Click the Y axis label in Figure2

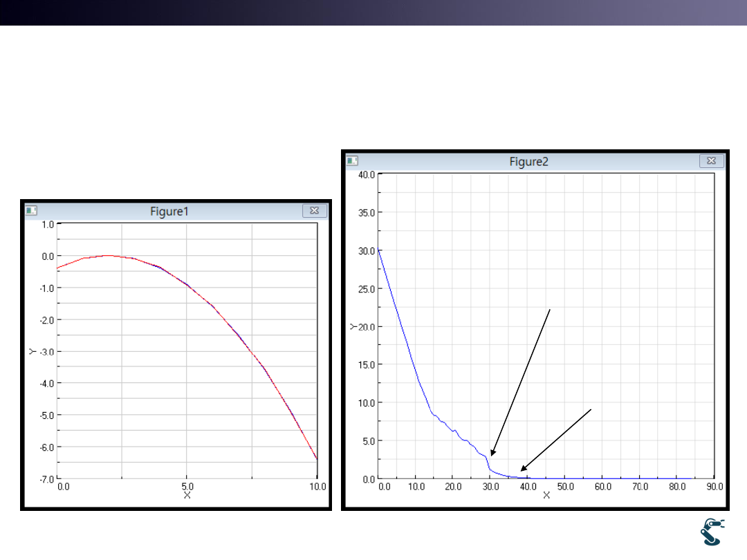point(353,326)
